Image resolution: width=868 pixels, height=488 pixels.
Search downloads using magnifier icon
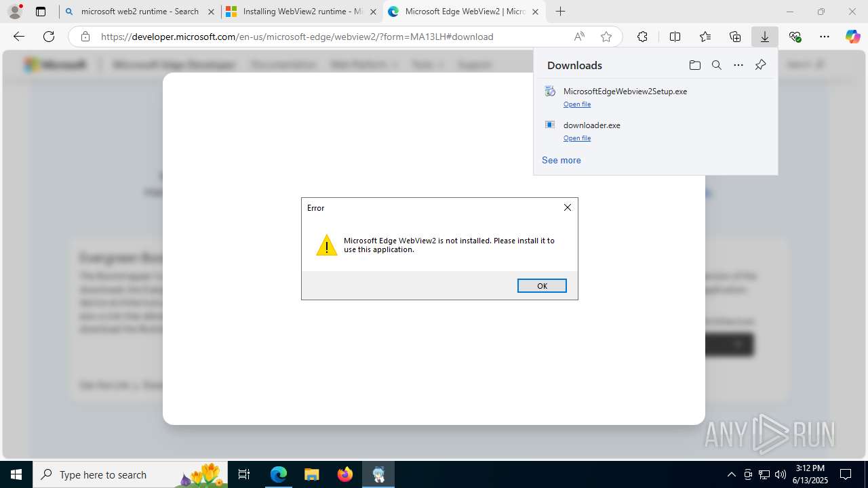tap(717, 65)
